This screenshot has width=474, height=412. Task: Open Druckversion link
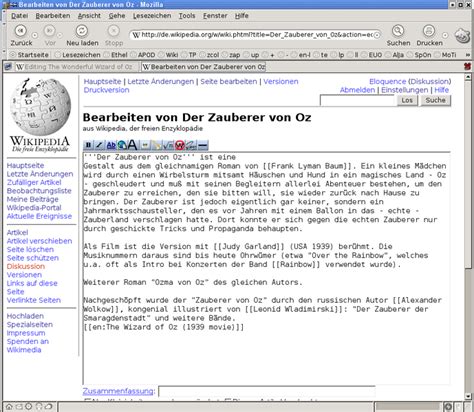tap(106, 90)
